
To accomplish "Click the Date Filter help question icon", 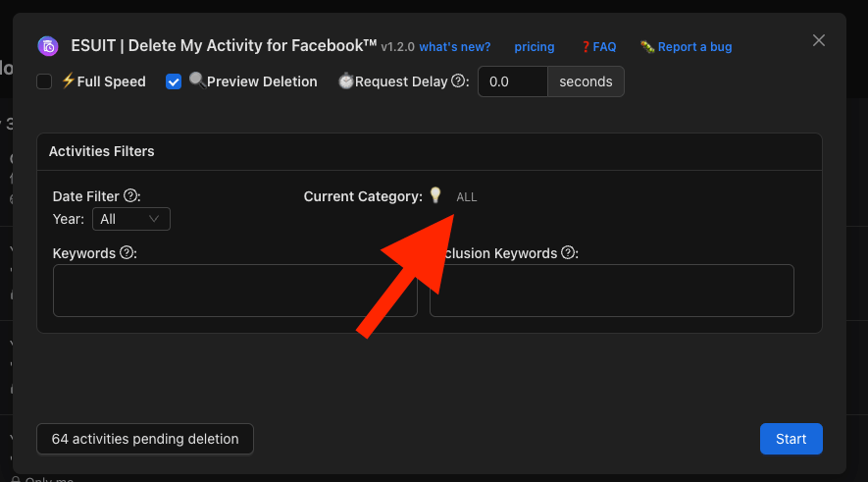I will (x=130, y=196).
